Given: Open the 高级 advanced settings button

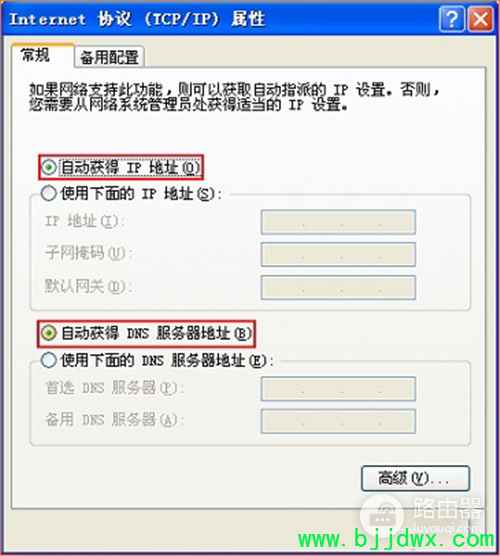Looking at the screenshot, I should click(x=415, y=478).
